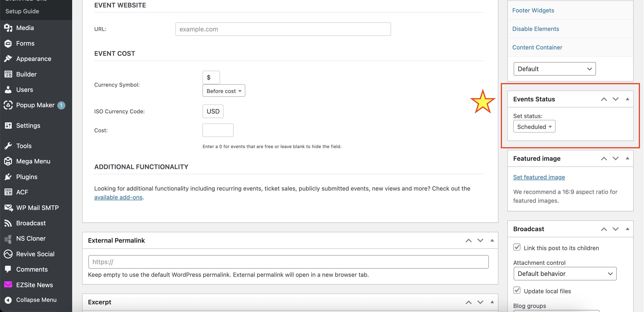
Task: Click the Popup Maker icon
Action: (x=8, y=105)
